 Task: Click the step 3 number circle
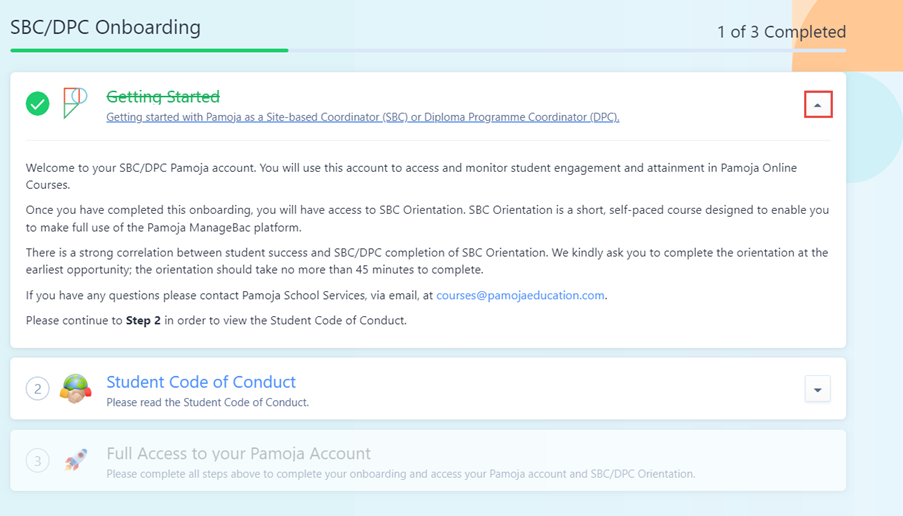37,461
